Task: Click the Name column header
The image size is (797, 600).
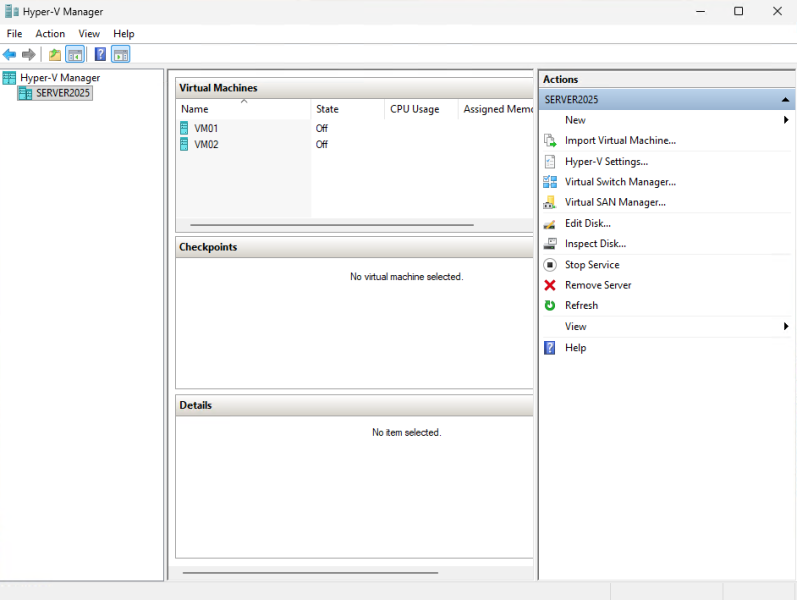Action: (243, 109)
